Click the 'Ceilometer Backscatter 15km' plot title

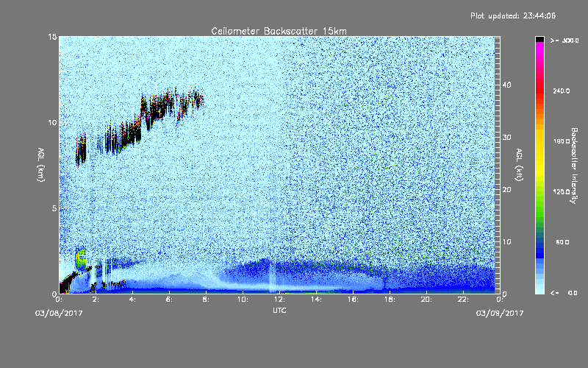click(x=279, y=31)
